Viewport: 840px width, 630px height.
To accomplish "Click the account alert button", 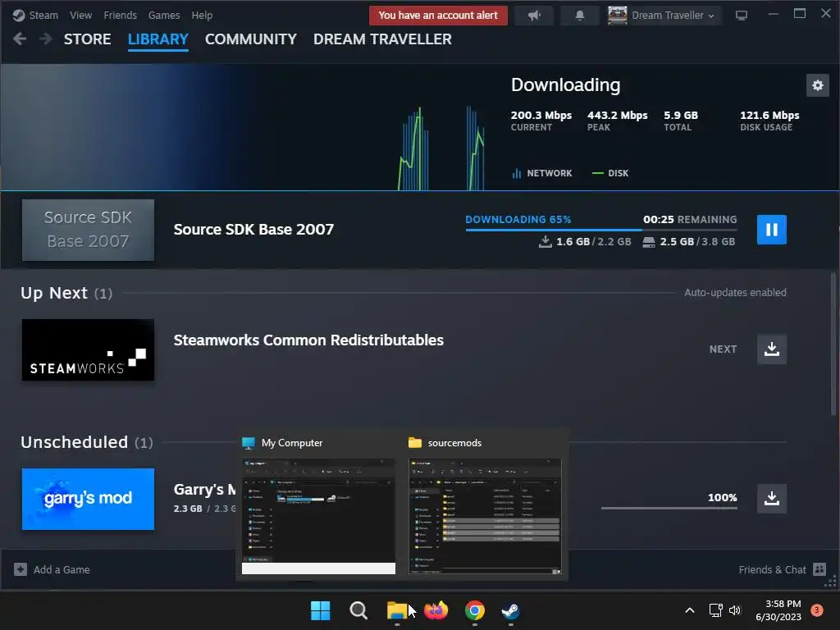I will (438, 16).
